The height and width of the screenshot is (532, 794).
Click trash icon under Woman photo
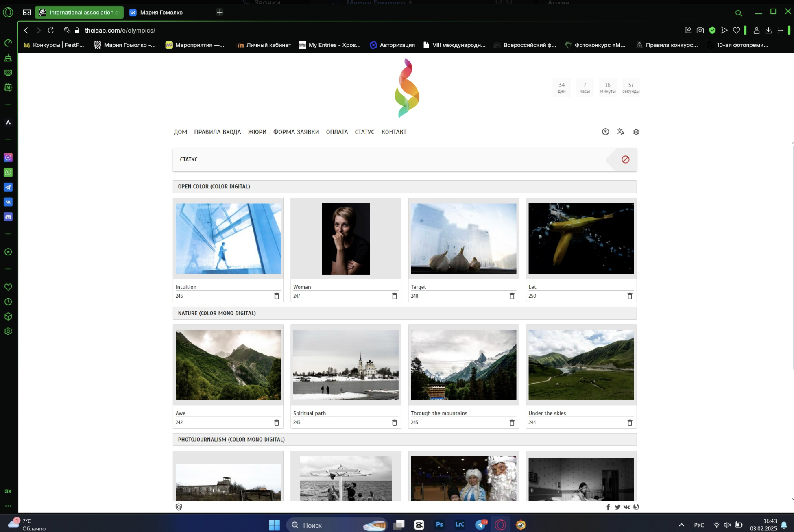pos(394,296)
